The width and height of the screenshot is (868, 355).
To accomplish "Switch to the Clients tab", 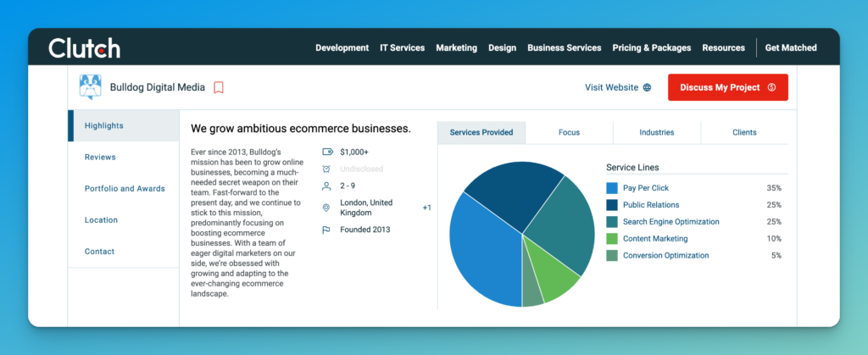I will (744, 132).
